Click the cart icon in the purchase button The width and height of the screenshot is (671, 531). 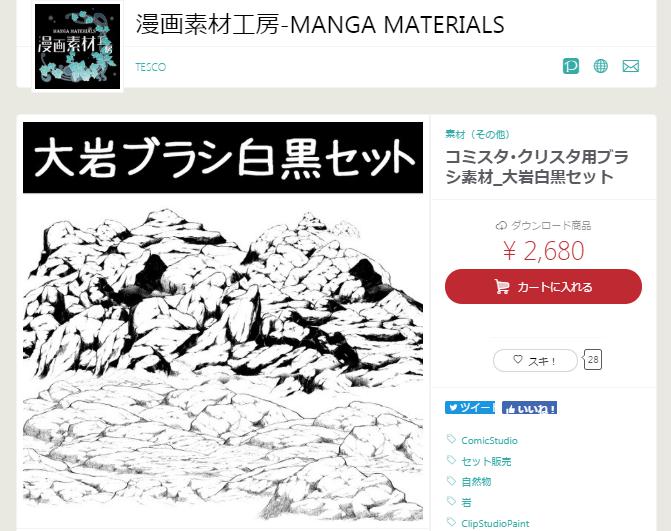click(x=502, y=286)
